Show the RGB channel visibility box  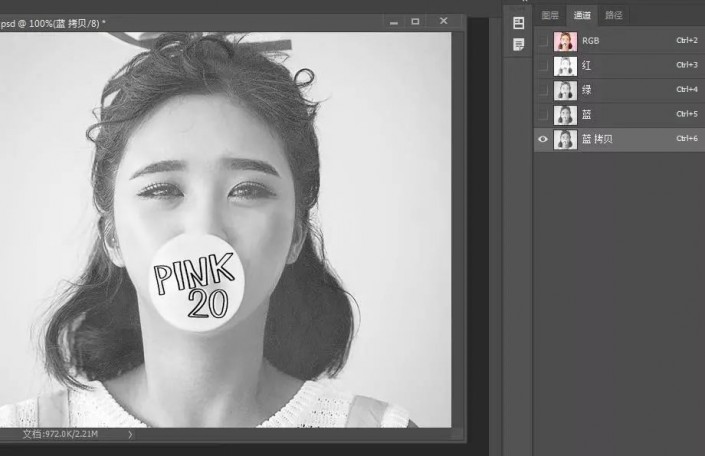click(x=543, y=41)
